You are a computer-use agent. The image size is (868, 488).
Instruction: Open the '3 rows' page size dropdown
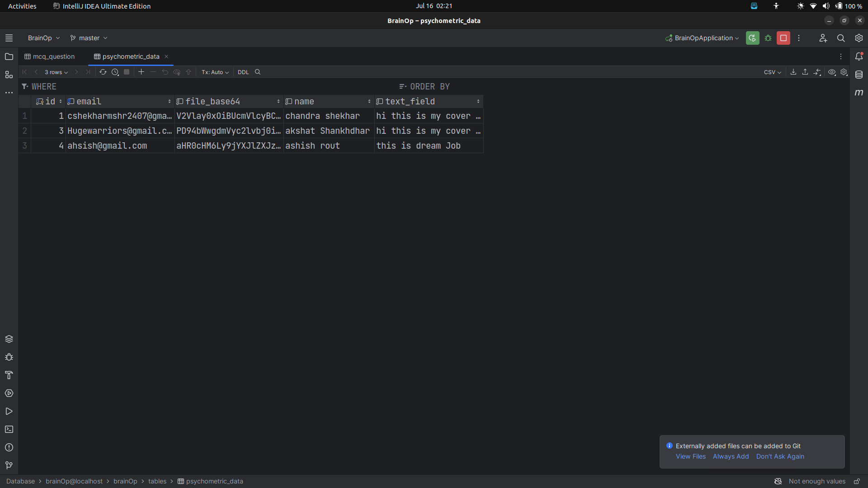click(56, 72)
